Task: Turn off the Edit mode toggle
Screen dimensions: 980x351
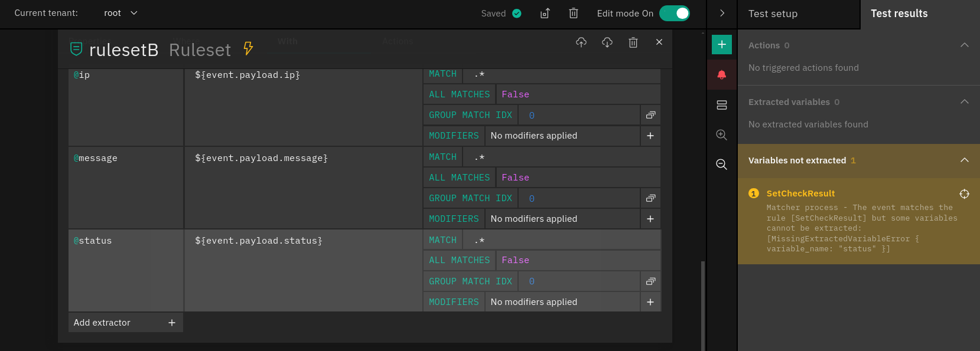Action: [x=675, y=13]
